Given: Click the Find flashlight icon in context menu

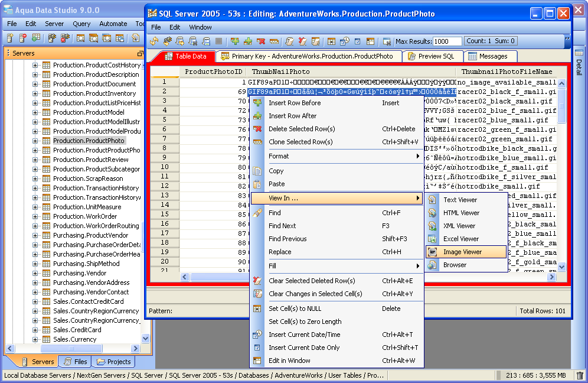Looking at the screenshot, I should coord(257,213).
